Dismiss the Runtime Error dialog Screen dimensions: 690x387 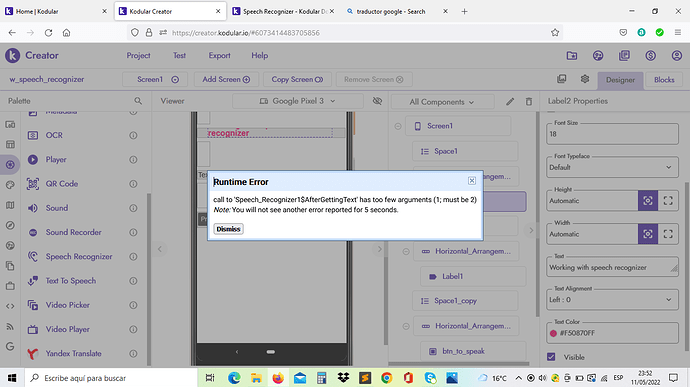pos(228,229)
